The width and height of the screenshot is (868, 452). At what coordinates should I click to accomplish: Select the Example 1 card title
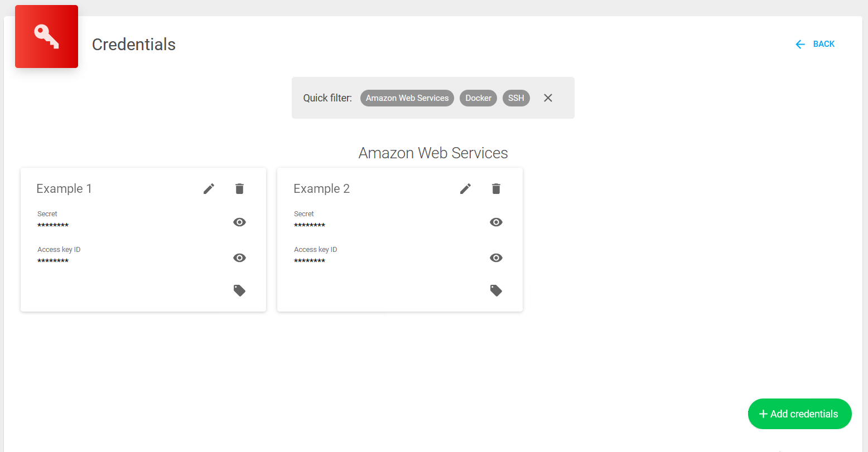[64, 189]
